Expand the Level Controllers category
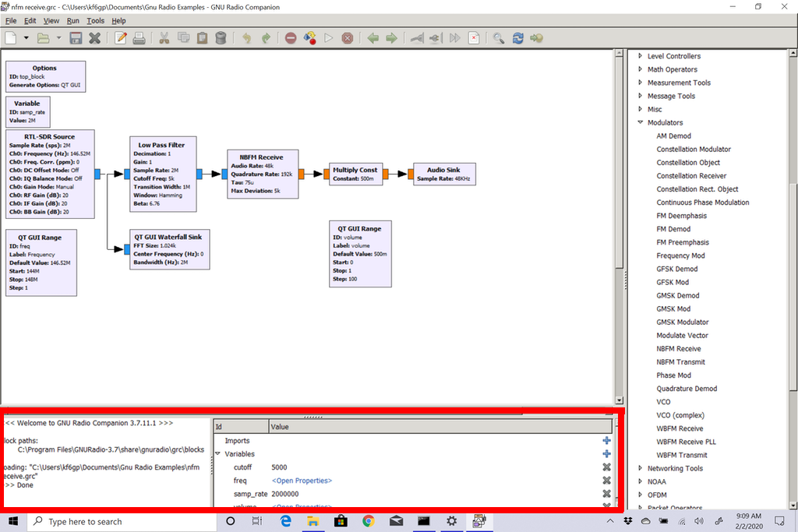Viewport: 798px width, 532px height. point(641,56)
